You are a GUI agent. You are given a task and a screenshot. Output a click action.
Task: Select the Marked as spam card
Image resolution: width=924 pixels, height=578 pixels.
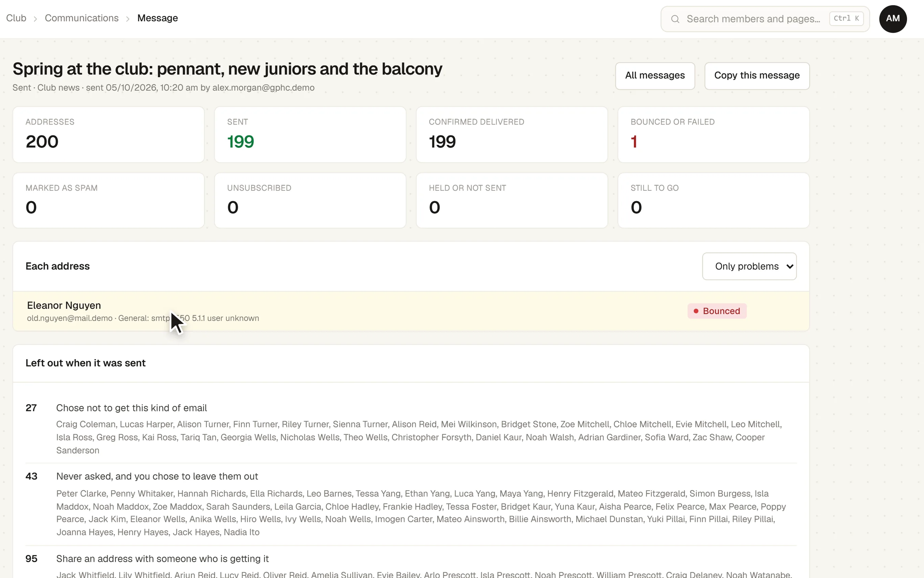coord(108,201)
